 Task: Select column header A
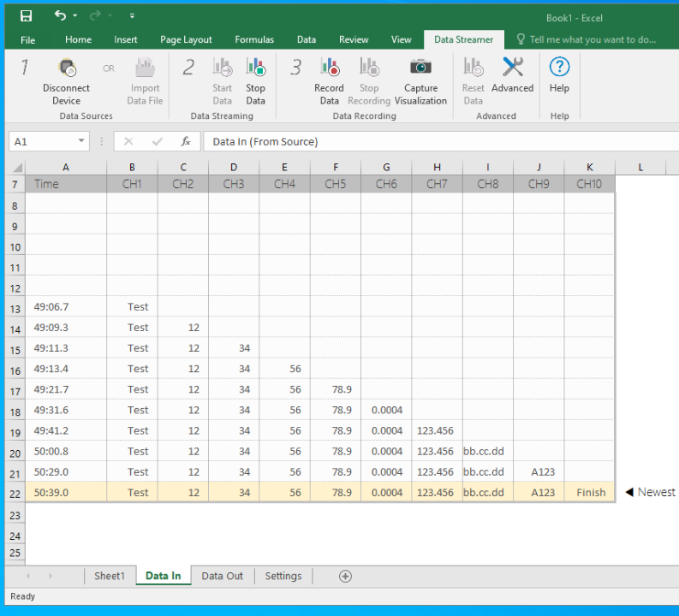coord(66,167)
